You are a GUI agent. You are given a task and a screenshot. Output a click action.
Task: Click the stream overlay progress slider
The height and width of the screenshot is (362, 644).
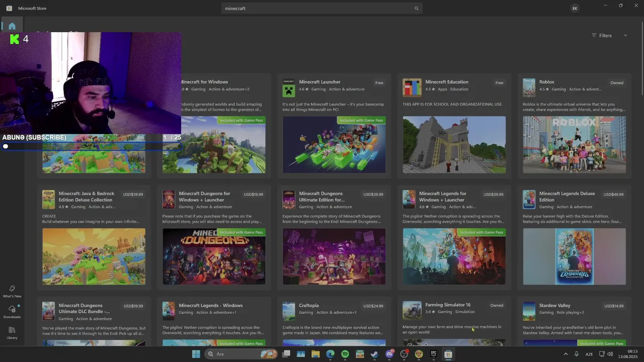point(91,146)
